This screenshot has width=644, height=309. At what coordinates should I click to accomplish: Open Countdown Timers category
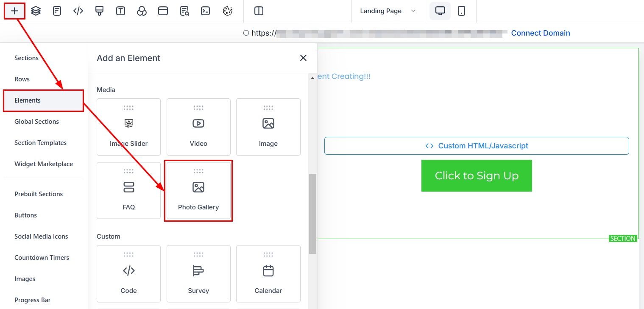42,258
